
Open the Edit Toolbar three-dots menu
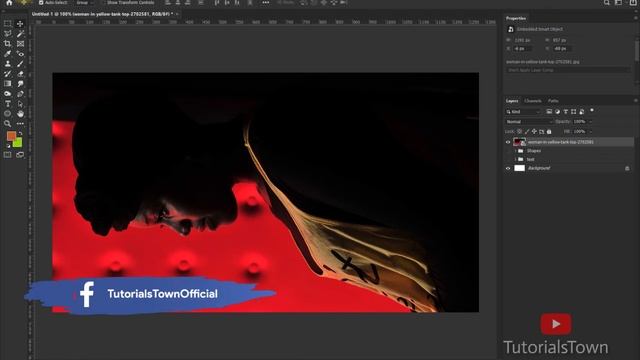pos(20,123)
